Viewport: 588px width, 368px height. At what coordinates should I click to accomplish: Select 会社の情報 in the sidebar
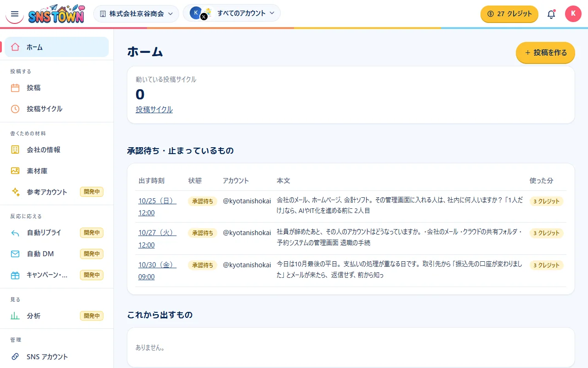point(57,150)
